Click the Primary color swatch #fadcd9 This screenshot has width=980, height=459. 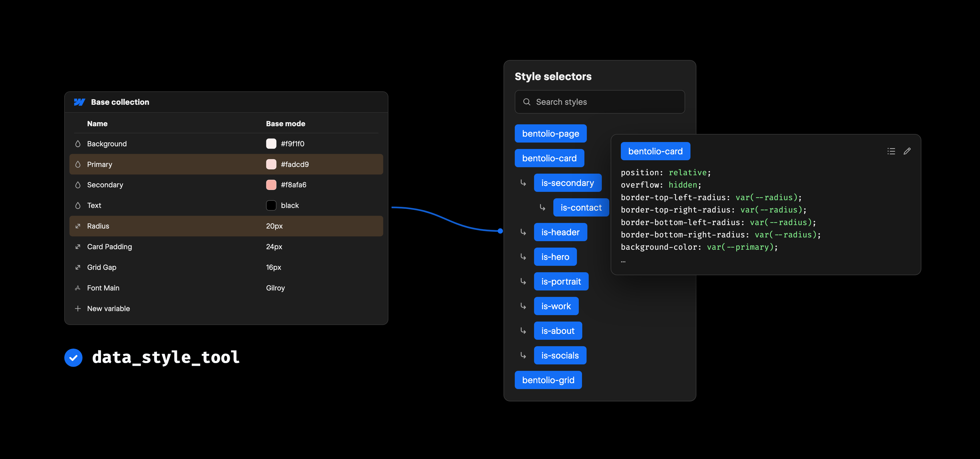point(271,165)
